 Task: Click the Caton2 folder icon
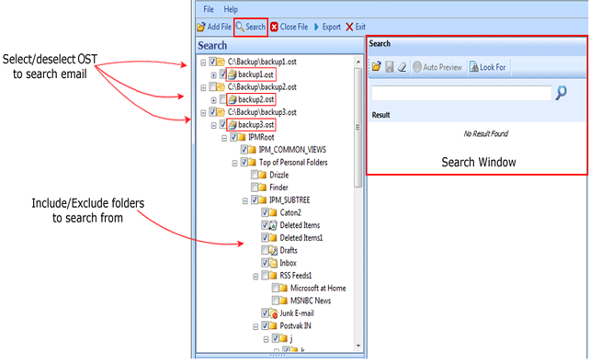(x=273, y=212)
